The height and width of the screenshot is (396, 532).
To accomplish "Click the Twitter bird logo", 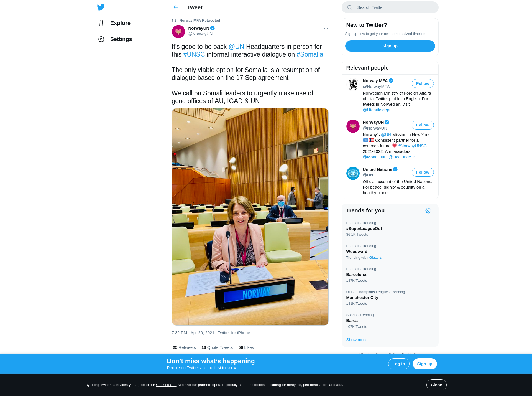I will point(101,7).
